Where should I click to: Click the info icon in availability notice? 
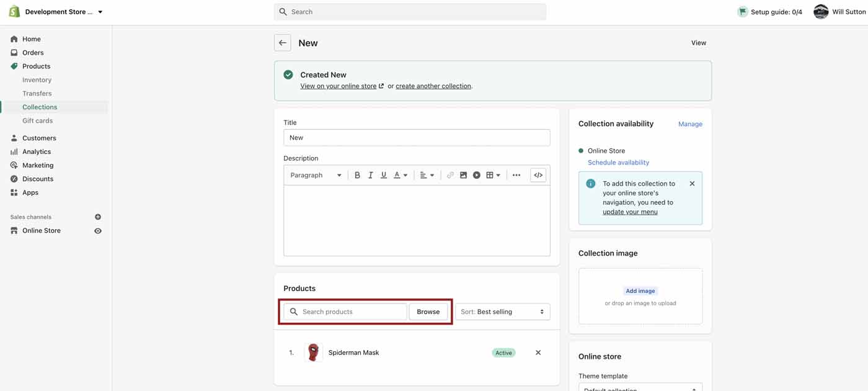pos(591,184)
